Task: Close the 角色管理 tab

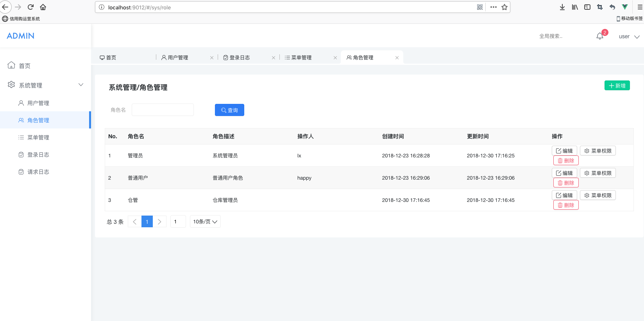Action: click(x=397, y=58)
